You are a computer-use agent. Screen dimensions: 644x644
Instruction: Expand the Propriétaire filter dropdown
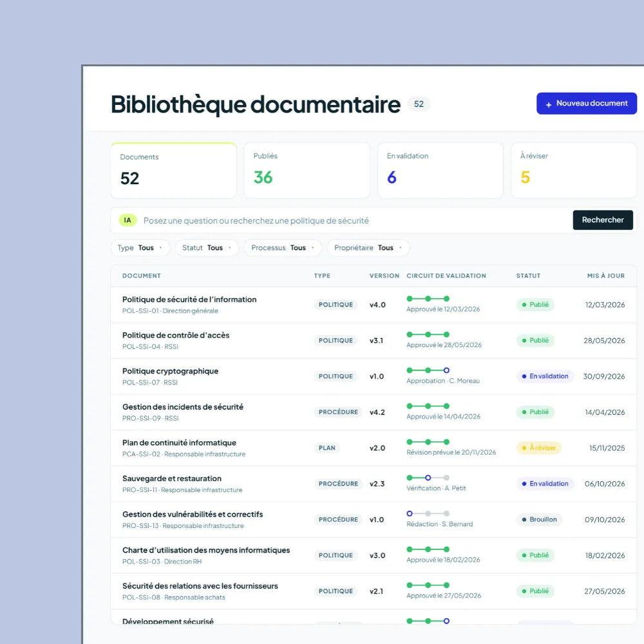[x=368, y=248]
